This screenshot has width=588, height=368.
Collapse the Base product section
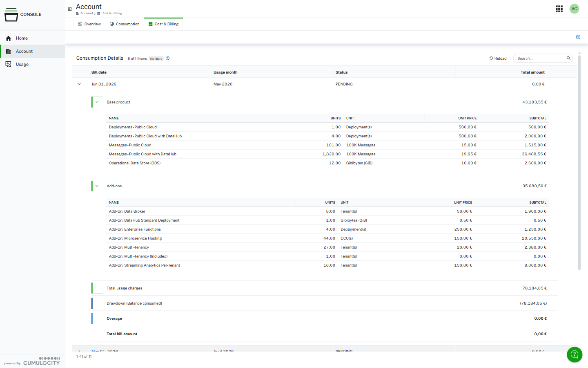[x=97, y=102]
